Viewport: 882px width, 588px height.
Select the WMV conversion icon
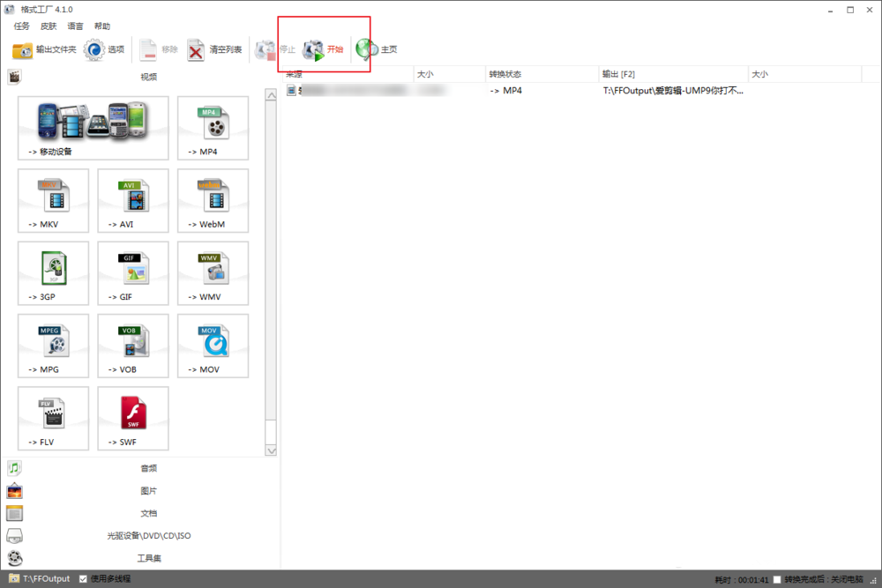coord(213,273)
